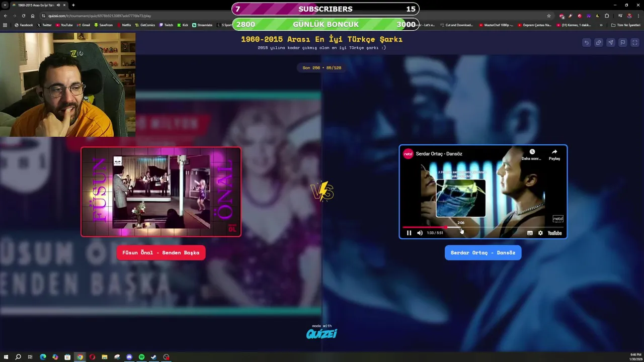
Task: Open the Kick bookmark
Action: pos(183,25)
